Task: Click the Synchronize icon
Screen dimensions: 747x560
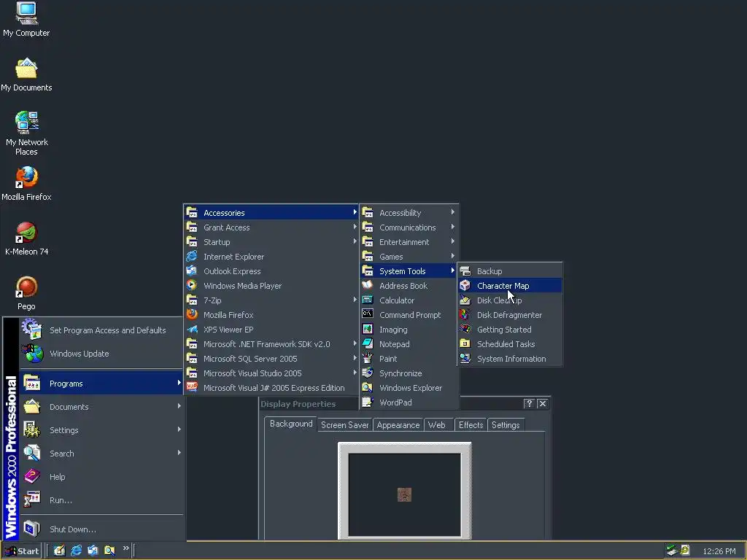Action: point(368,373)
